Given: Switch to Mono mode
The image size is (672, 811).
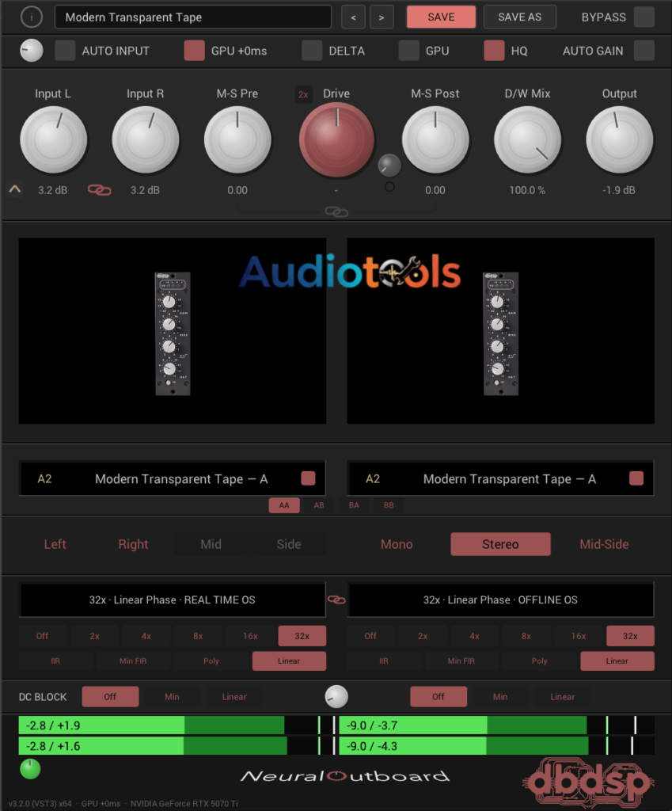Looking at the screenshot, I should [397, 544].
